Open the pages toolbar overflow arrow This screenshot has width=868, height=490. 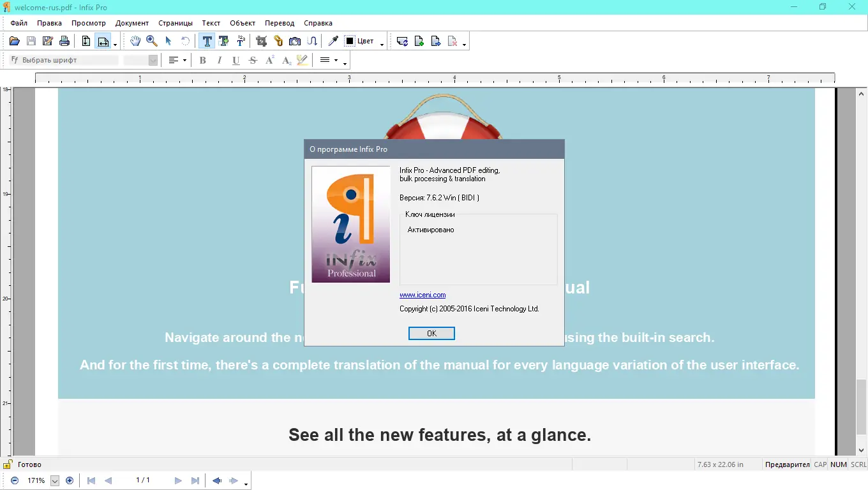click(x=464, y=43)
